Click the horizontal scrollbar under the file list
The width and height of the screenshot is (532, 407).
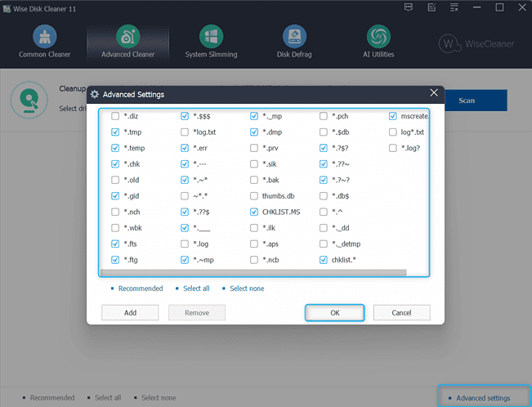[253, 272]
